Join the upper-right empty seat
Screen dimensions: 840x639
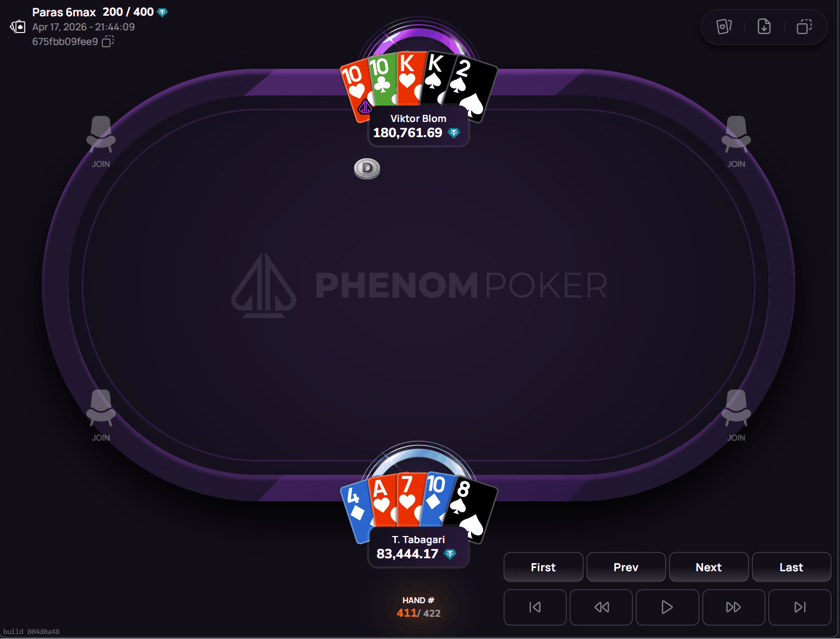pyautogui.click(x=736, y=142)
